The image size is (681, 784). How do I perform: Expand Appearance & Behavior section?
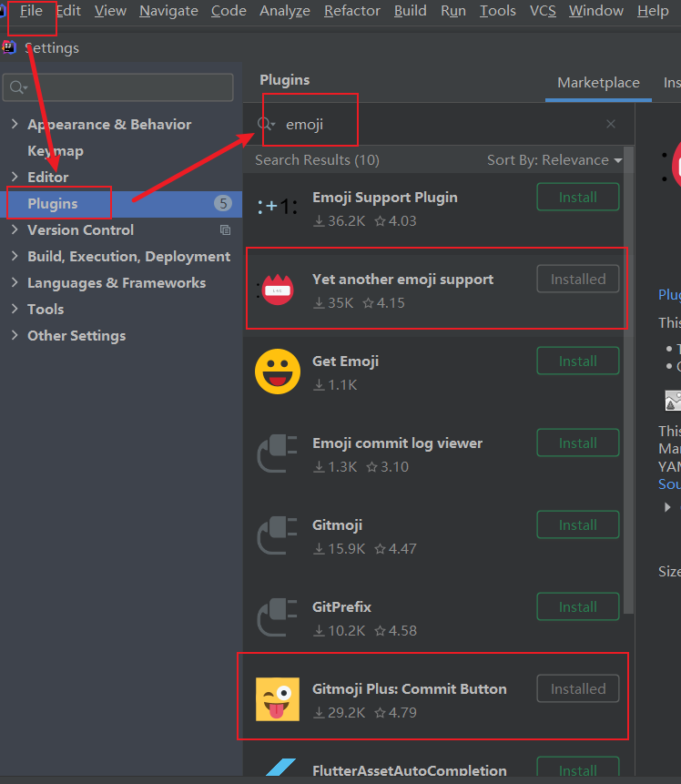coord(15,124)
